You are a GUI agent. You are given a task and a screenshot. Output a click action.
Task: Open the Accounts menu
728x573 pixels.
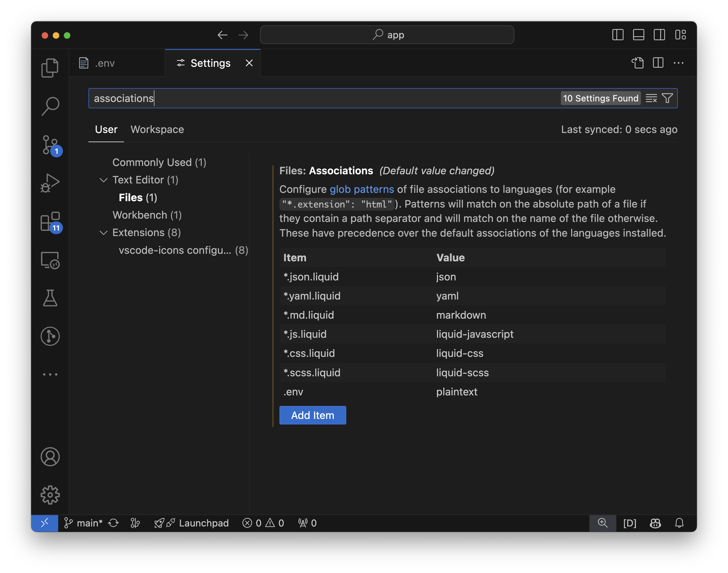(50, 456)
